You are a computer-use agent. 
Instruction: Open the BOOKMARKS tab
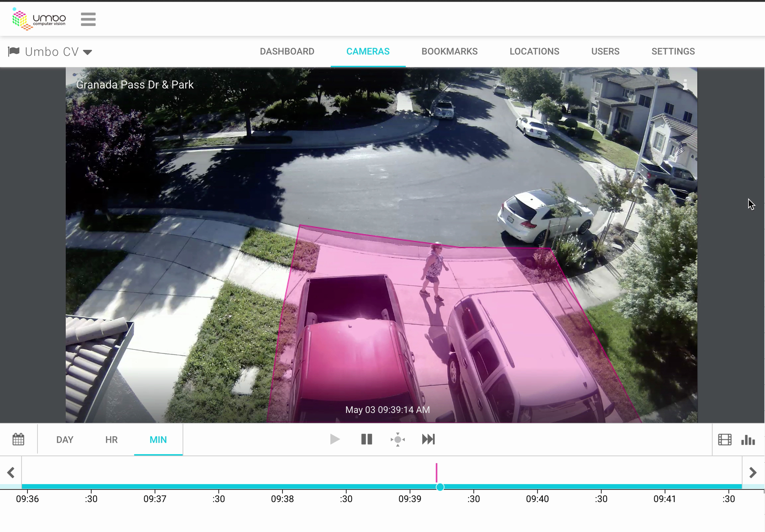pyautogui.click(x=449, y=51)
